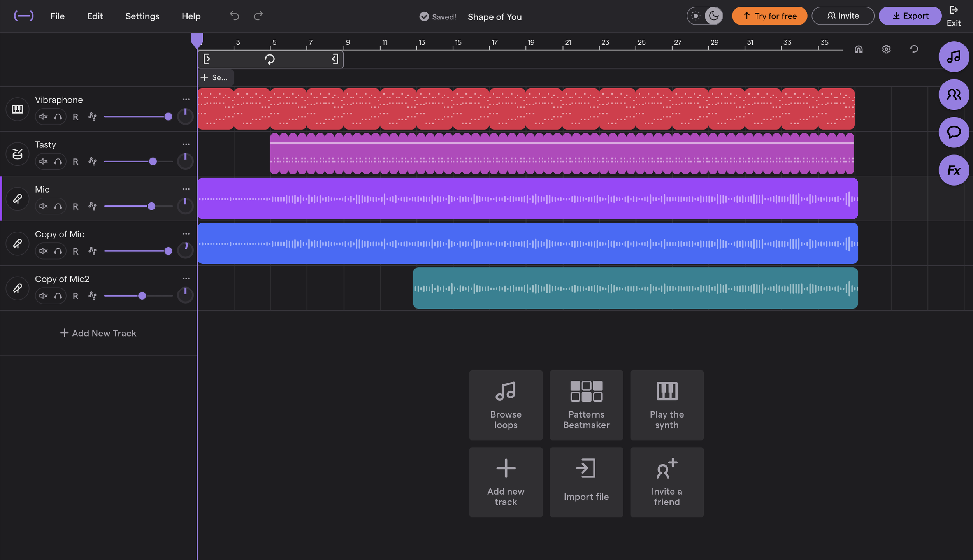Open Vibraphone track options menu

186,100
